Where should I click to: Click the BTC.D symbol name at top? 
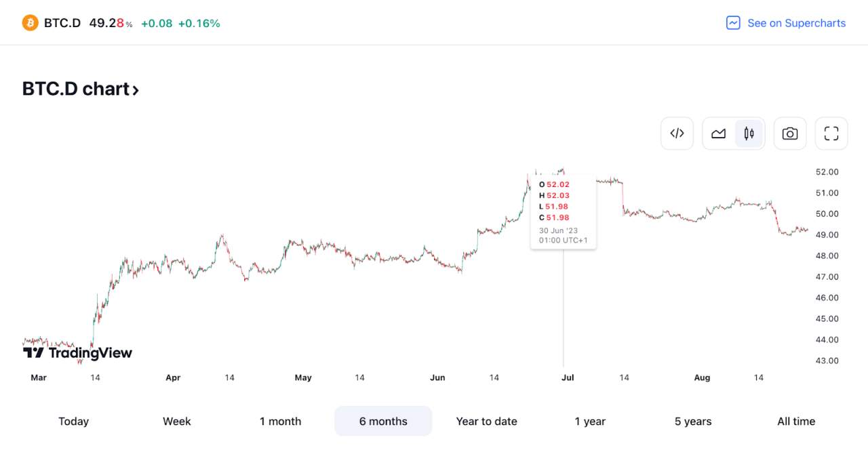pos(62,23)
